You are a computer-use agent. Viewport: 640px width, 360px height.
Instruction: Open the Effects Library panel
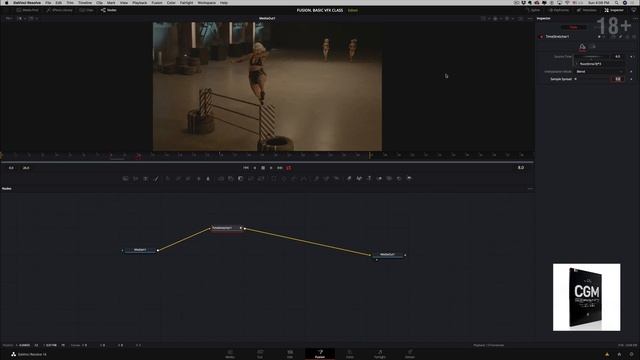click(59, 10)
